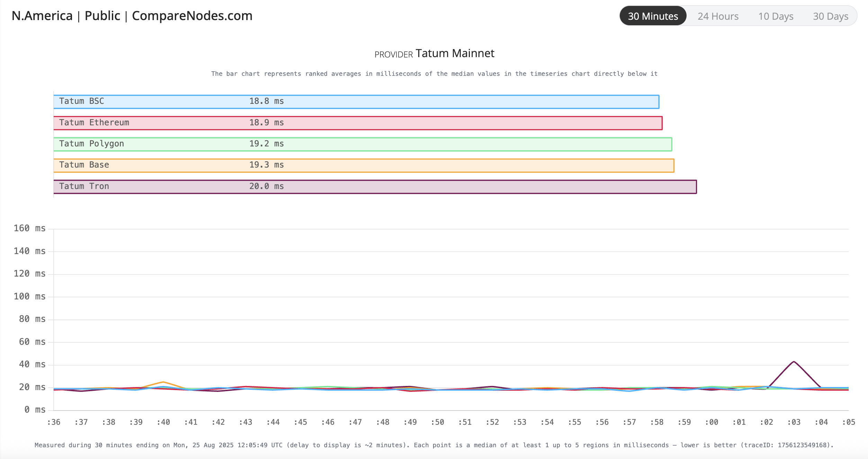The image size is (868, 459).
Task: Click the ':05' x-axis tick label
Action: [848, 422]
